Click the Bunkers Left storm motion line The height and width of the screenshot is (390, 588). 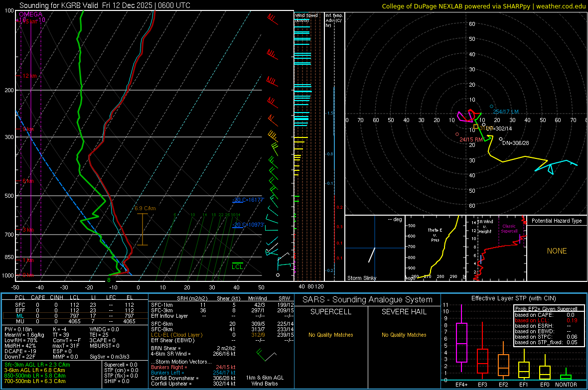193,373
